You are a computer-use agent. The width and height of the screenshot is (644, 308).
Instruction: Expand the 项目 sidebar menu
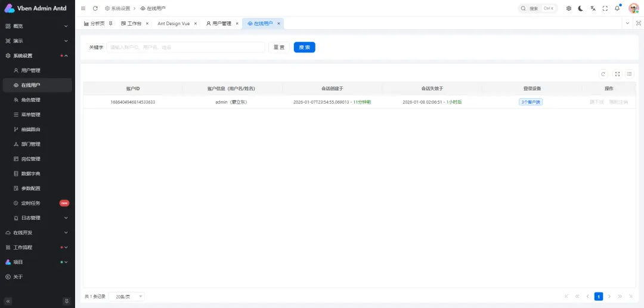tap(38, 262)
